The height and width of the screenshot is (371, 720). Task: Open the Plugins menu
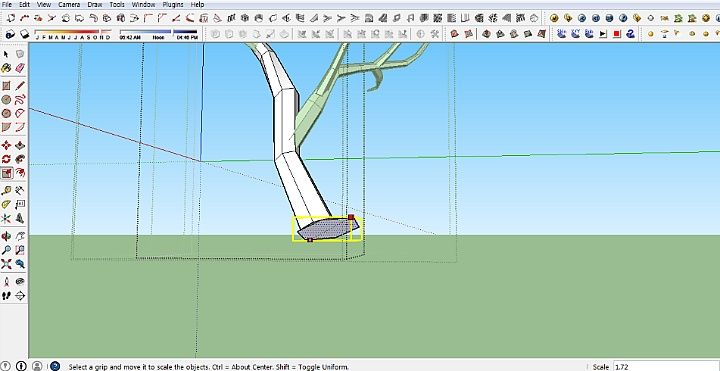point(173,5)
